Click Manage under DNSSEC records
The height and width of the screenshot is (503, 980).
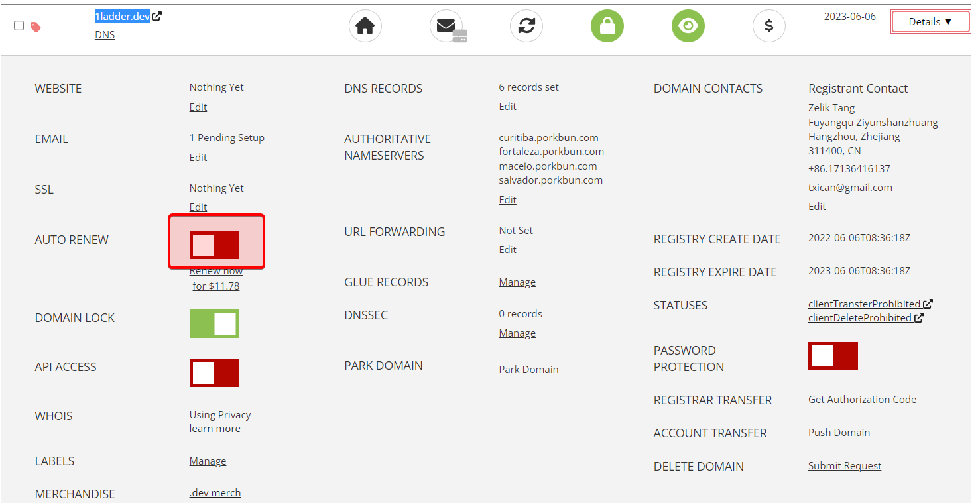517,333
